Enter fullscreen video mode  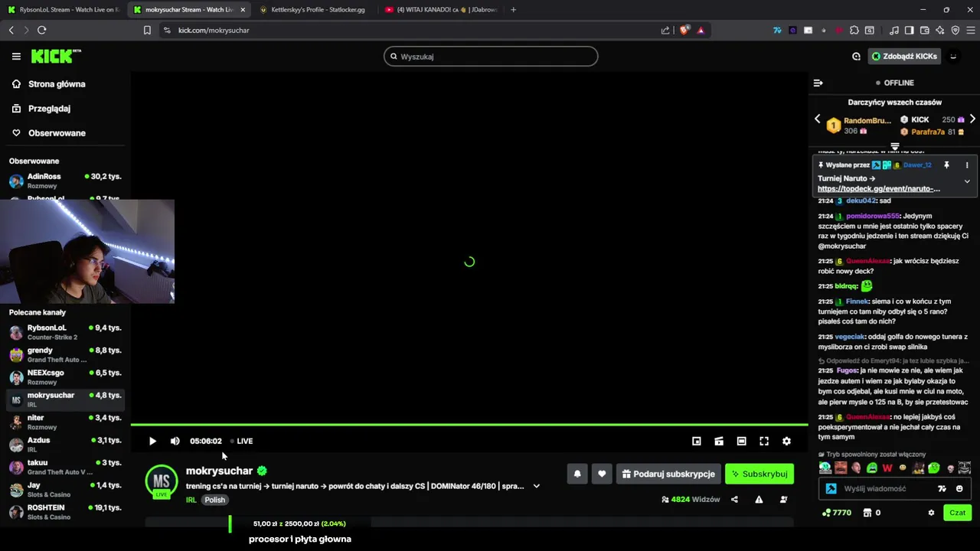[x=763, y=441]
